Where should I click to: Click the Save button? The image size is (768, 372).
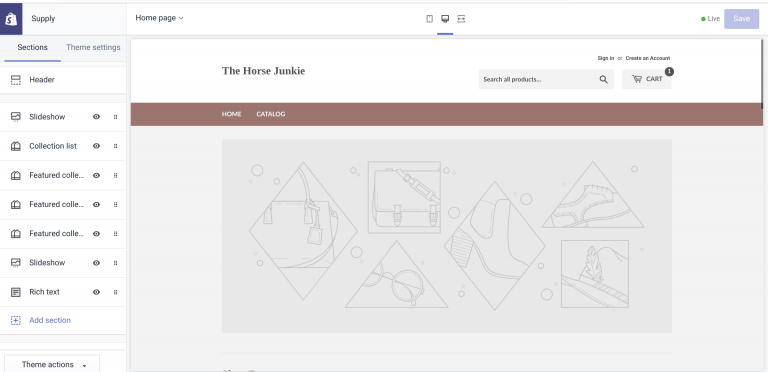[x=742, y=19]
